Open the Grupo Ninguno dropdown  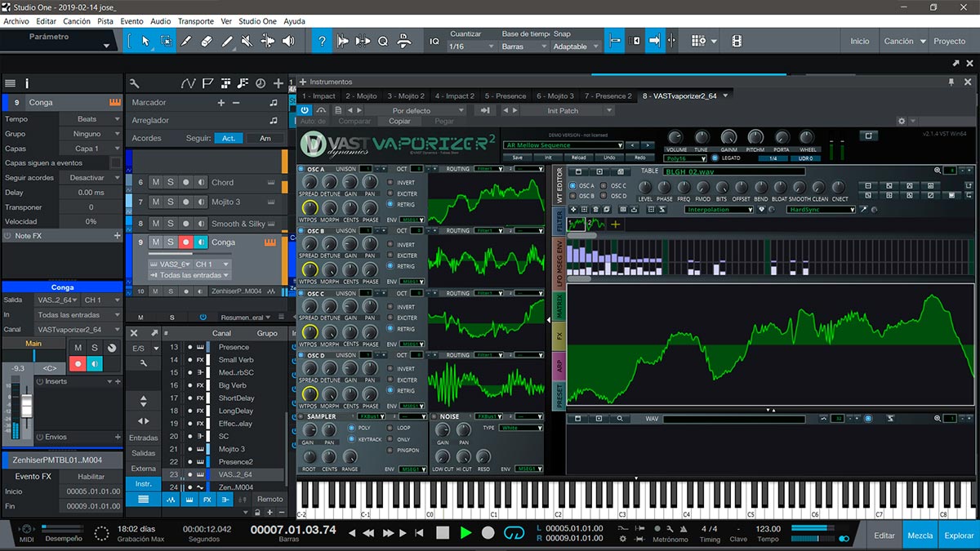tap(90, 134)
